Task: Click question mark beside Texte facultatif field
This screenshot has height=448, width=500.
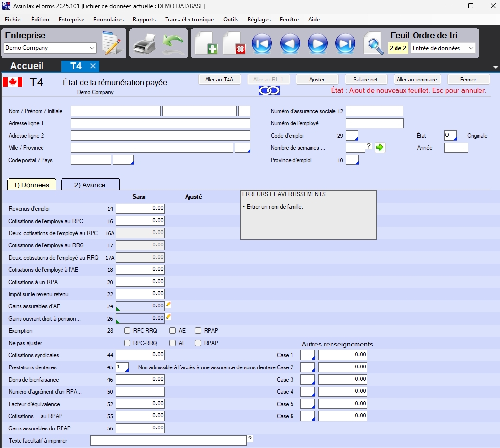Action: tap(250, 439)
